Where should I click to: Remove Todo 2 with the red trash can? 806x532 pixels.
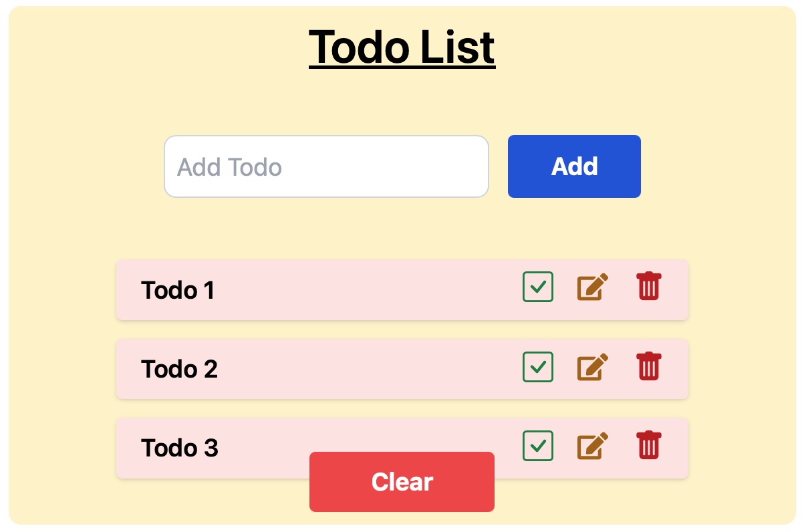point(648,366)
